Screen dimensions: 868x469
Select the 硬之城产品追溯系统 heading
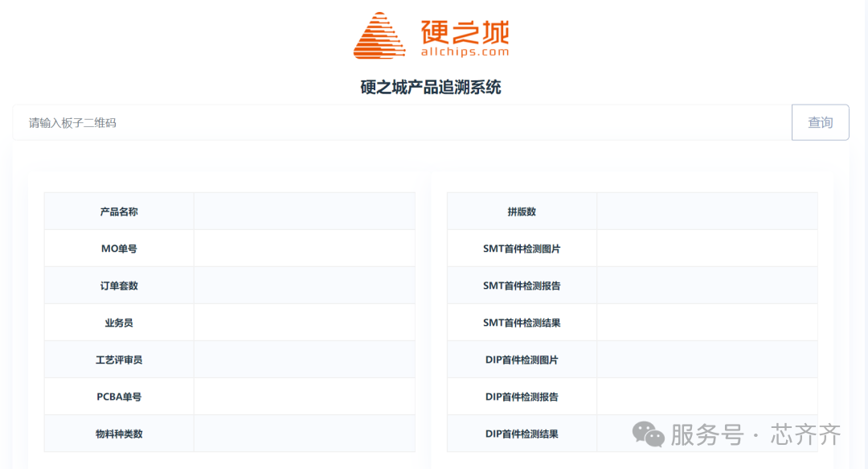pos(431,87)
